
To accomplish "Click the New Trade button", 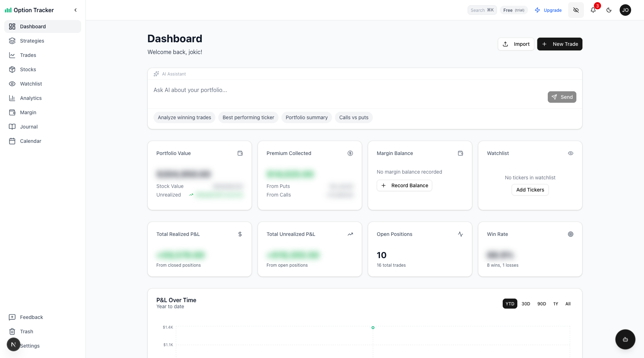I will (560, 44).
